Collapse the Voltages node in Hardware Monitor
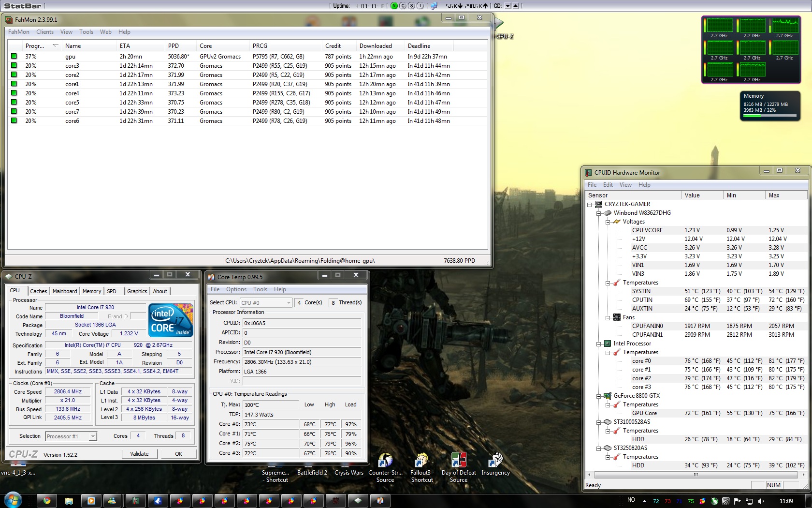 [608, 222]
